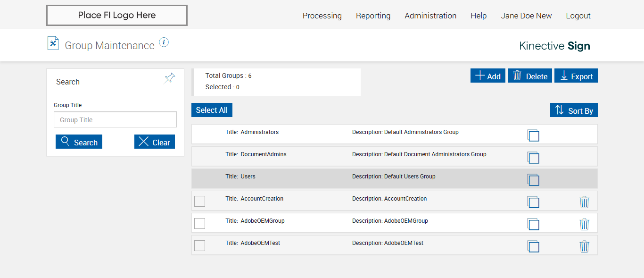Open the Processing menu
This screenshot has height=278, width=644.
322,16
